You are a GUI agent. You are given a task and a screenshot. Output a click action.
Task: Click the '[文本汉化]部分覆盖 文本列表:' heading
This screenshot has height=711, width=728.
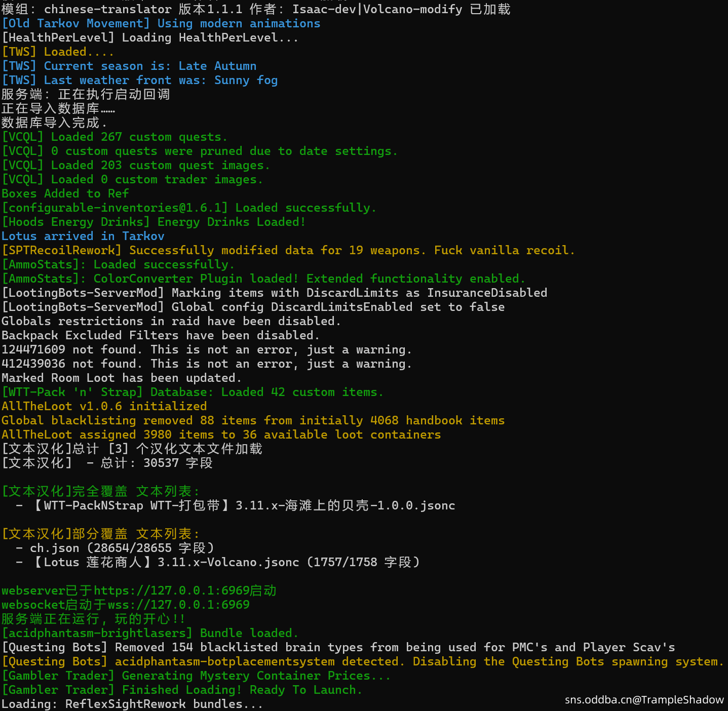pyautogui.click(x=101, y=534)
